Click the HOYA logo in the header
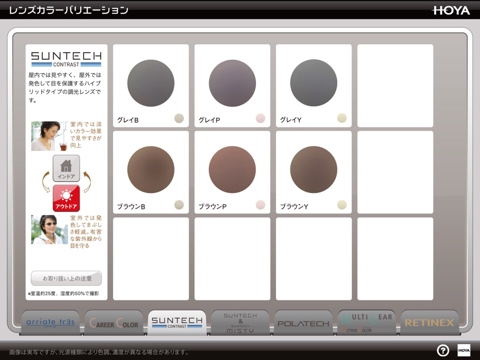This screenshot has height=360, width=480. click(x=451, y=10)
